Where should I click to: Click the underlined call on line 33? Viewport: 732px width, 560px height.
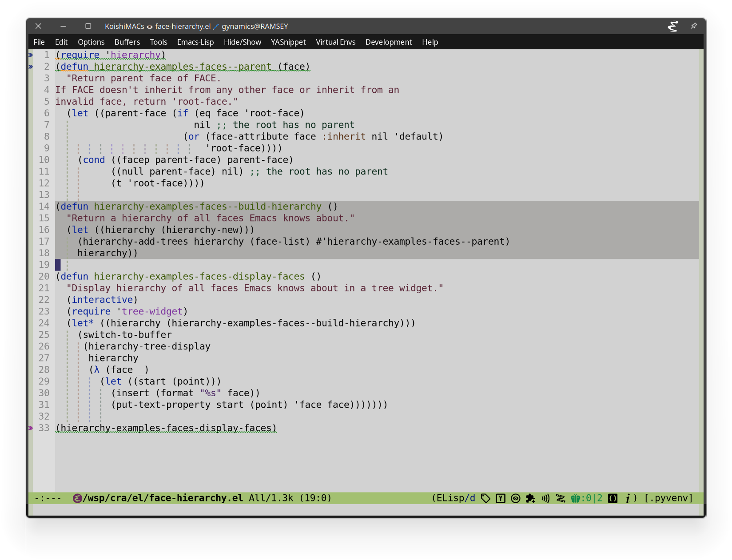(166, 428)
